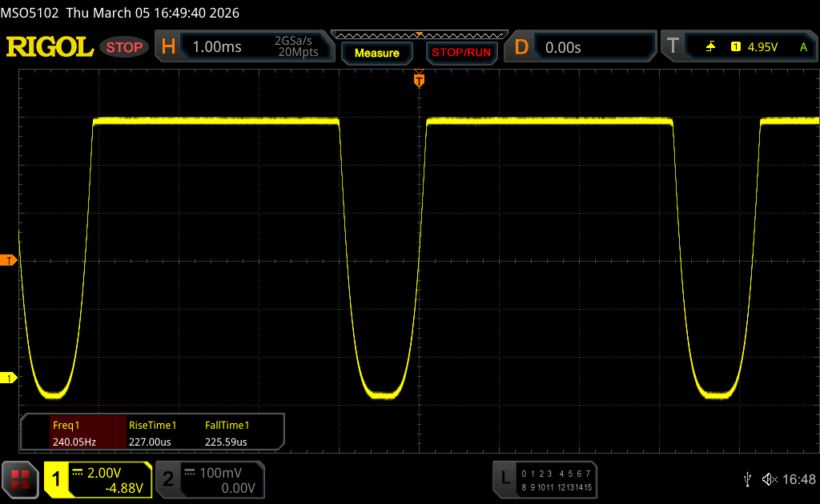Open the logic analyzer L icon
Screen dimensions: 820x504
pos(505,478)
